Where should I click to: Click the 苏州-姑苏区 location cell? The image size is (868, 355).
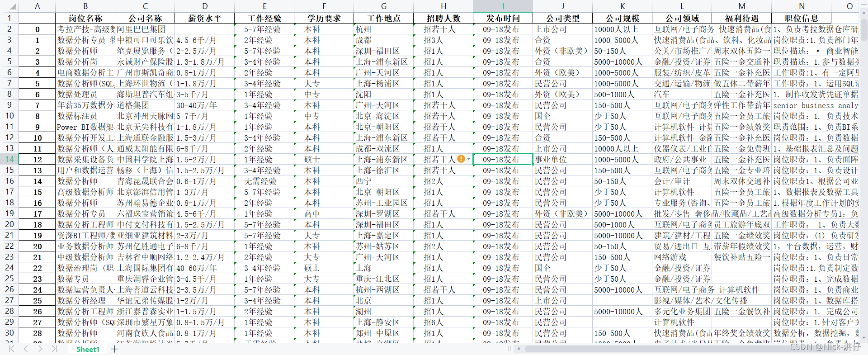pyautogui.click(x=384, y=246)
